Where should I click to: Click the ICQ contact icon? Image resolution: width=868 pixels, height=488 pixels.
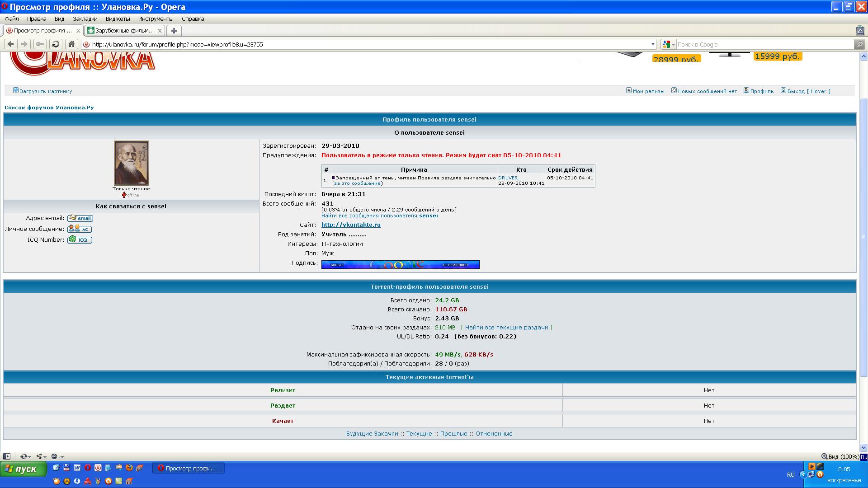click(x=80, y=240)
